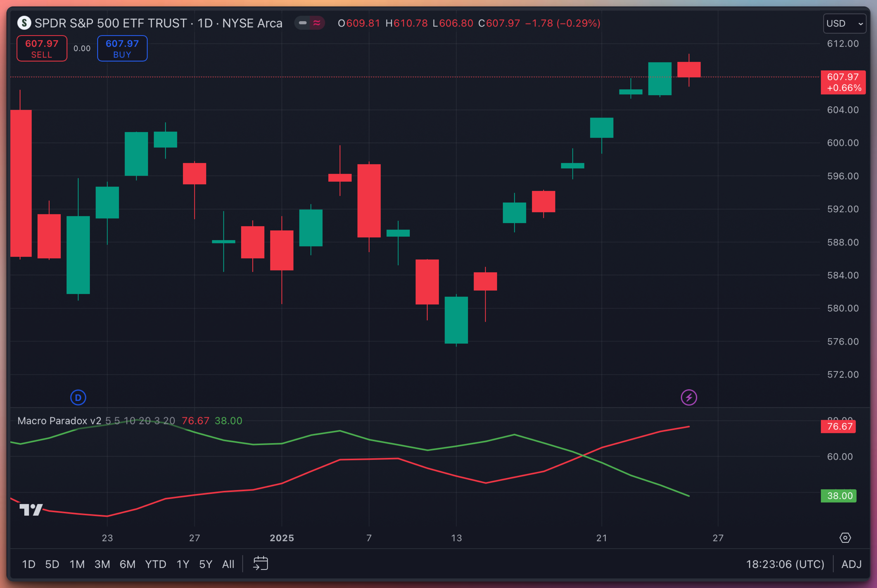Toggle the red approximate-equal indicator
The image size is (877, 588).
[x=317, y=23]
